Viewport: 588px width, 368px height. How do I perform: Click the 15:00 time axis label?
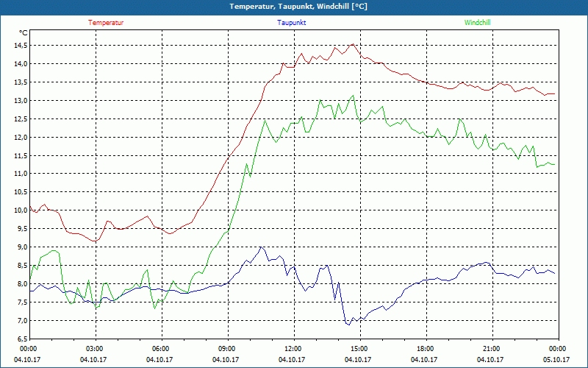[360, 349]
